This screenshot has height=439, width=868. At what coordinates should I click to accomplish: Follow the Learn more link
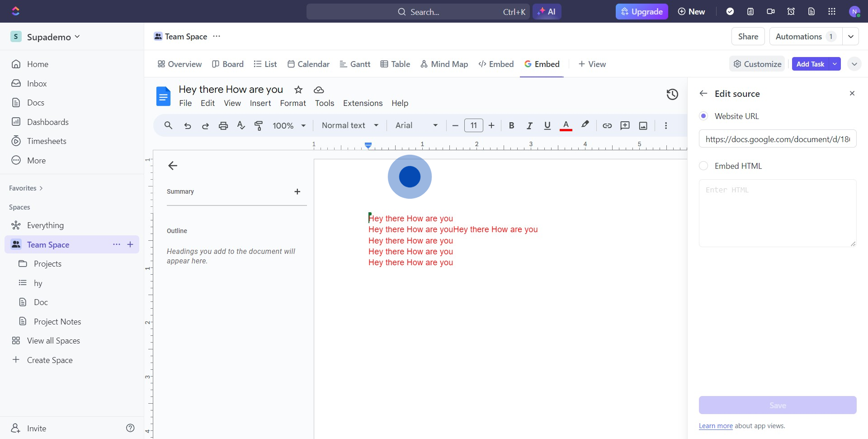pos(716,426)
